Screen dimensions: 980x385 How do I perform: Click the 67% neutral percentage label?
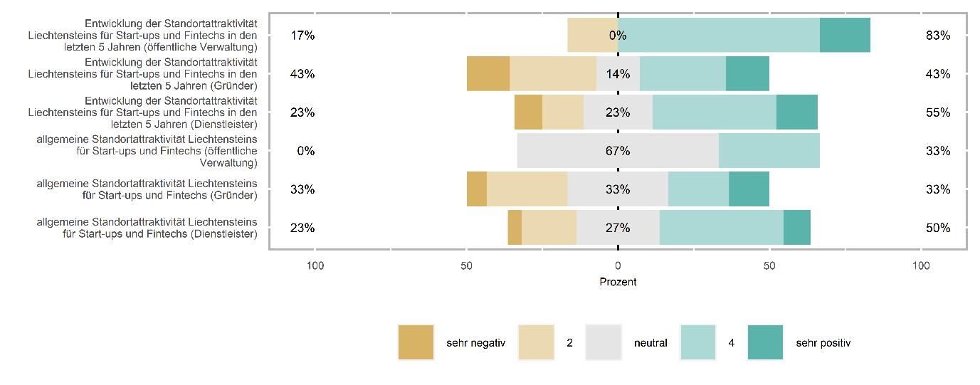[x=618, y=151]
